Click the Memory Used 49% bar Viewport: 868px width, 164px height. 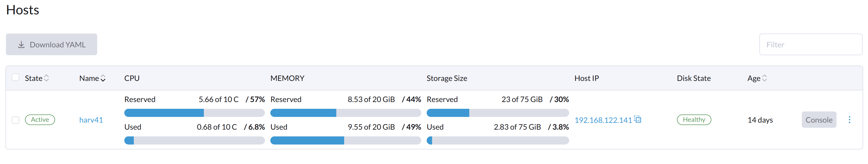[345, 140]
